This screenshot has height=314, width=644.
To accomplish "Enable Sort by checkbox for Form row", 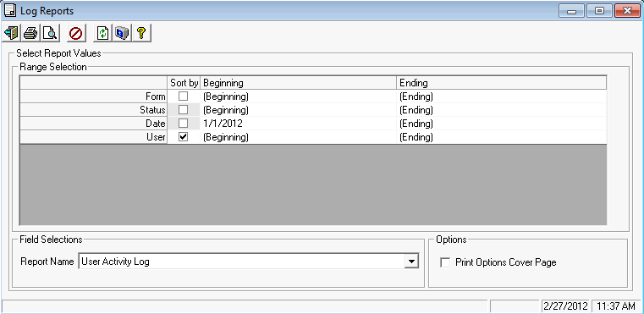I will coord(183,96).
